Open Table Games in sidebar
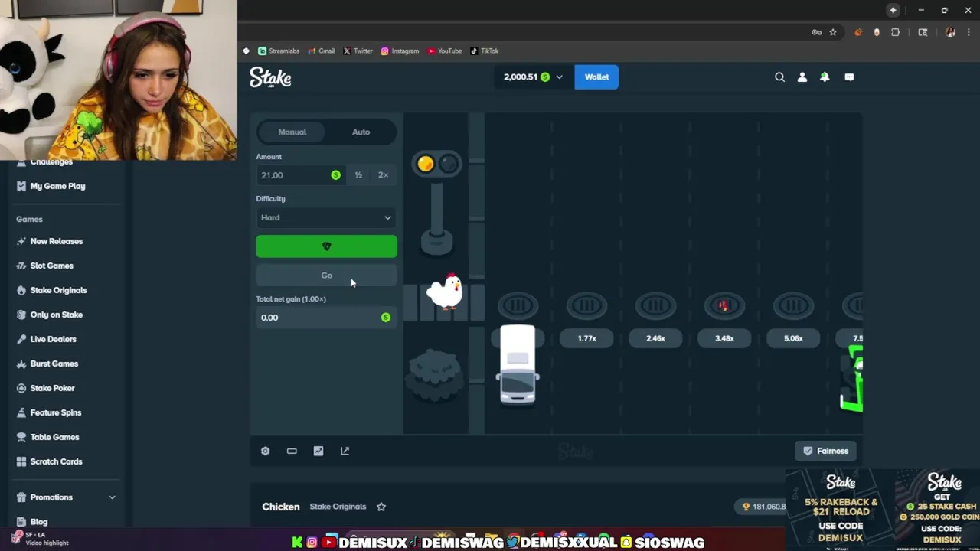980x551 pixels. point(47,437)
